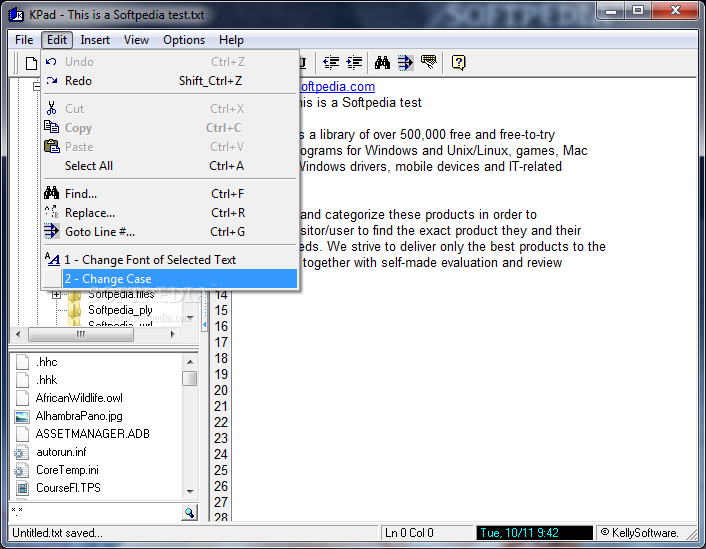The image size is (706, 549).
Task: Click the gear file icon of autorun.inf
Action: point(21,452)
